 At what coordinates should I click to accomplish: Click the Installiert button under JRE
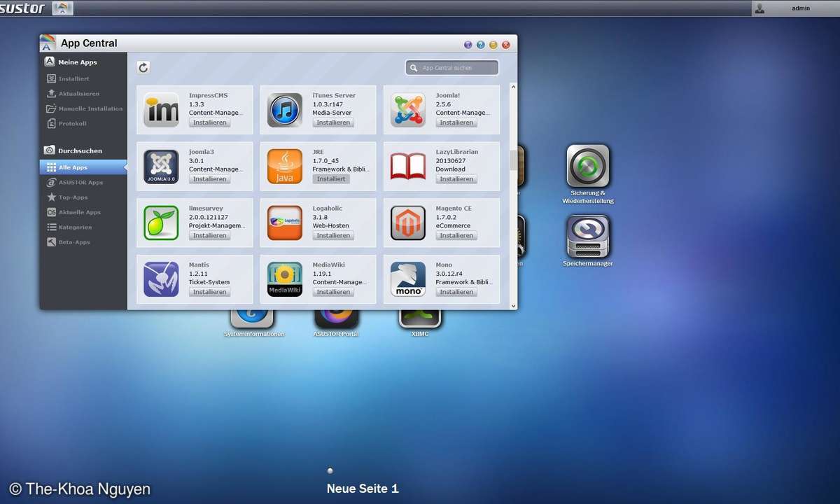[x=331, y=179]
